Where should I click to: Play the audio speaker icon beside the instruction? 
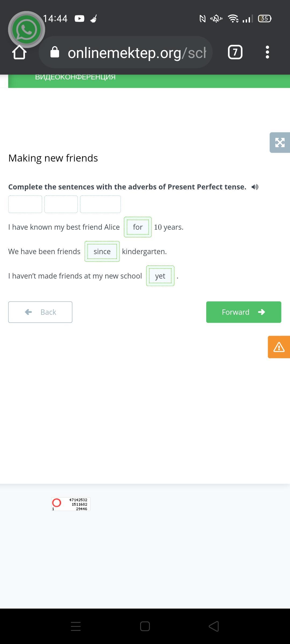pyautogui.click(x=255, y=187)
